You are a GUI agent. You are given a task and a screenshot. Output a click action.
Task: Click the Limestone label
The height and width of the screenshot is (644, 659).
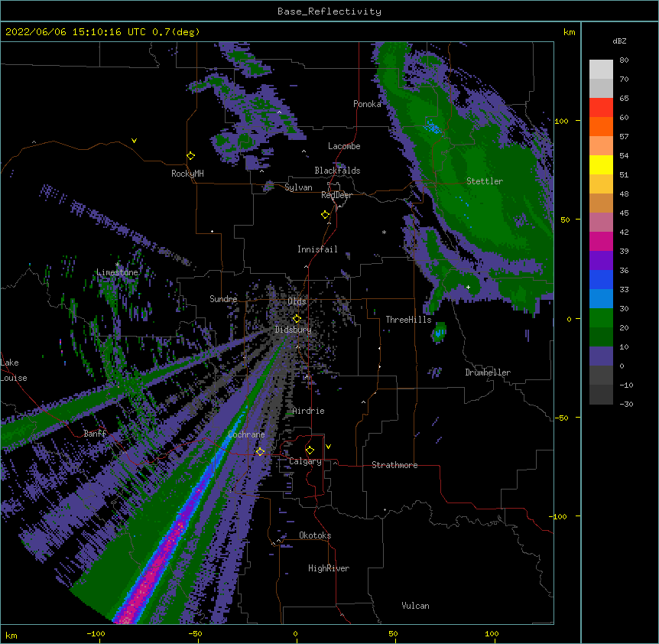tap(117, 272)
